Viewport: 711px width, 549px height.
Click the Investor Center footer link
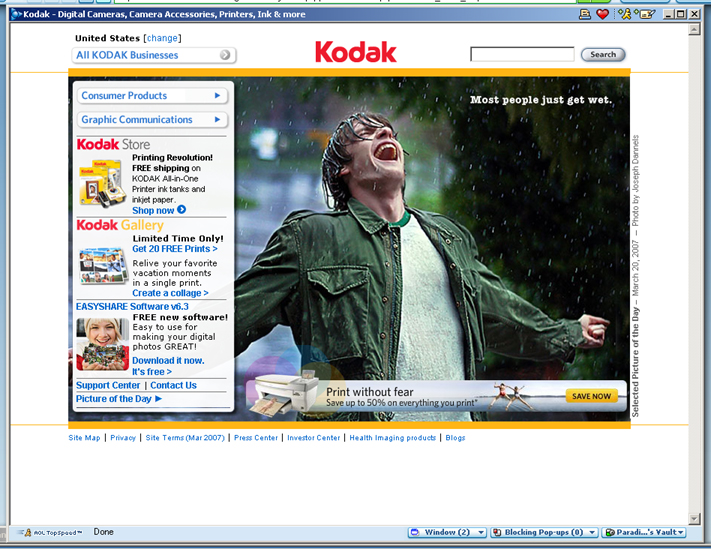point(313,438)
